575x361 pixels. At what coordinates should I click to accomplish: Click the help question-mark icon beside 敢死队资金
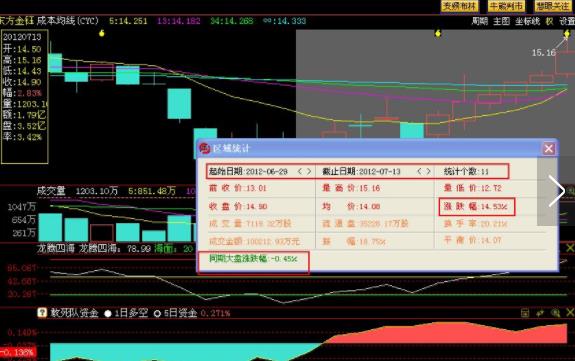pos(42,313)
